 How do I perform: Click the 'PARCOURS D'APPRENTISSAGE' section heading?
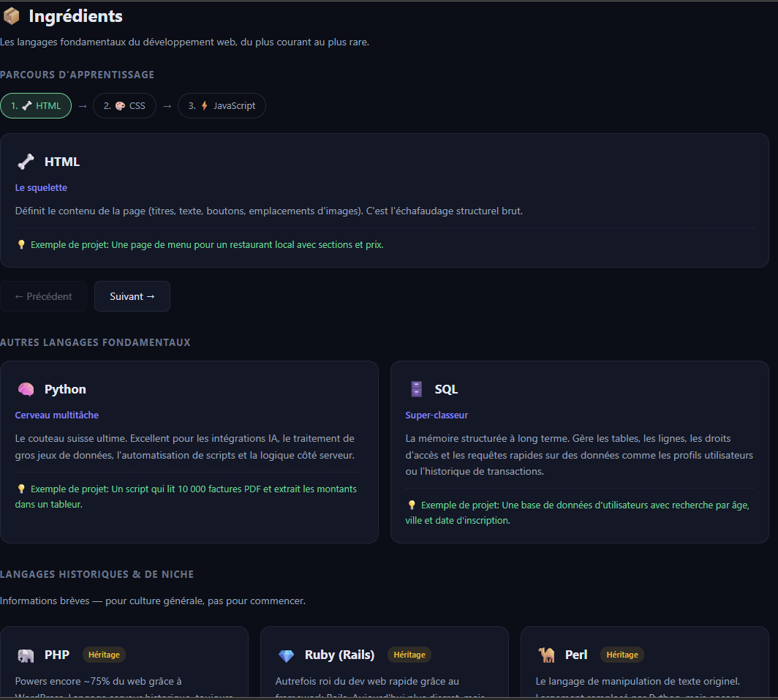point(77,75)
